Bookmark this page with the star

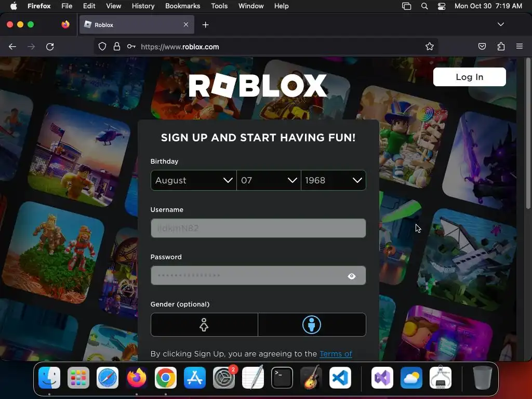430,46
